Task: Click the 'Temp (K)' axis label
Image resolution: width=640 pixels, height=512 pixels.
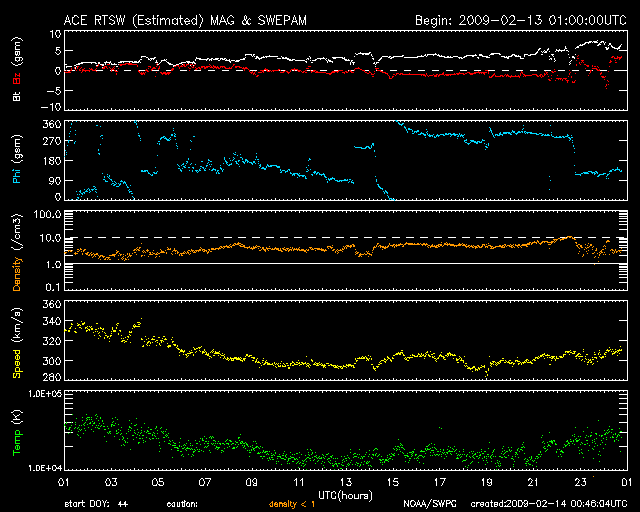Action: point(17,433)
